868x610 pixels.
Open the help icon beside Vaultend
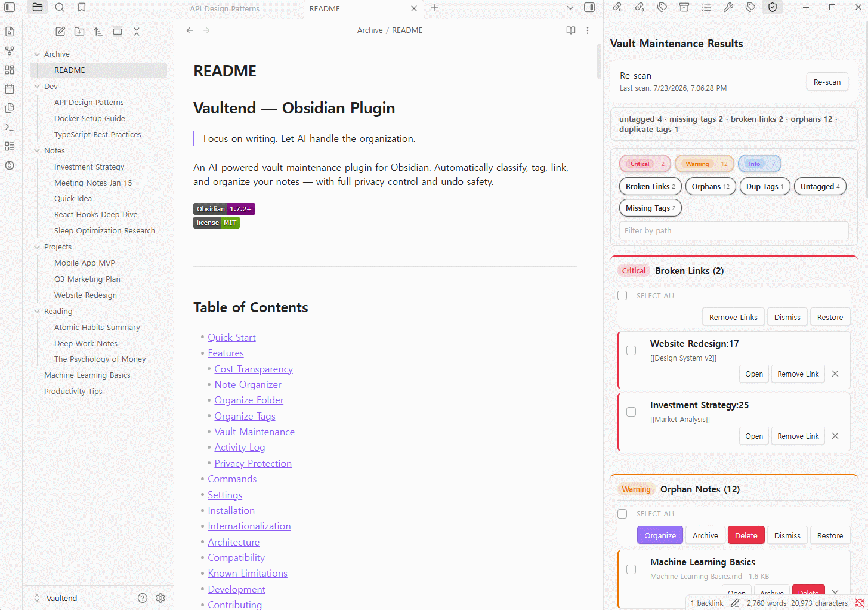click(x=143, y=598)
